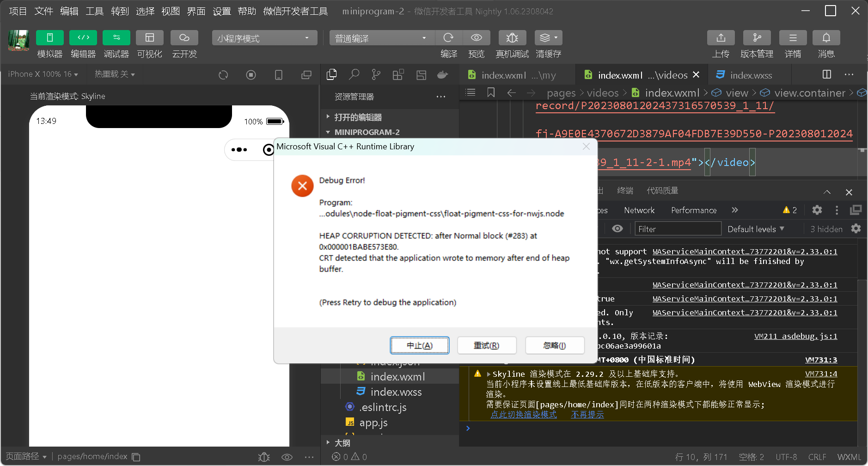Click the 上传 upload icon
Viewport: 868px width, 466px height.
(x=721, y=37)
